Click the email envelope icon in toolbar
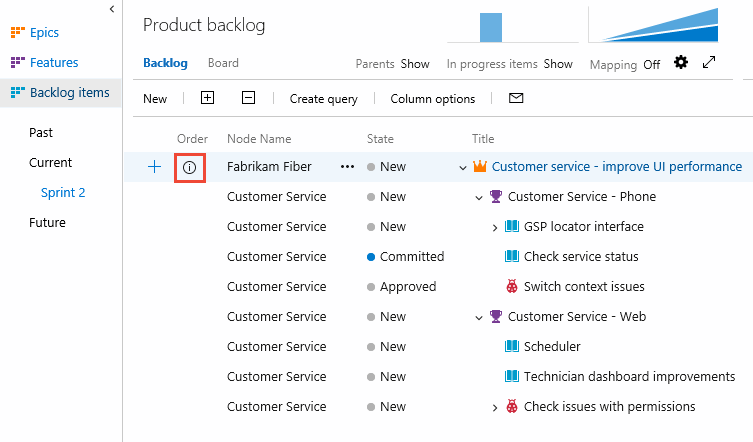The height and width of the screenshot is (442, 753). [516, 99]
